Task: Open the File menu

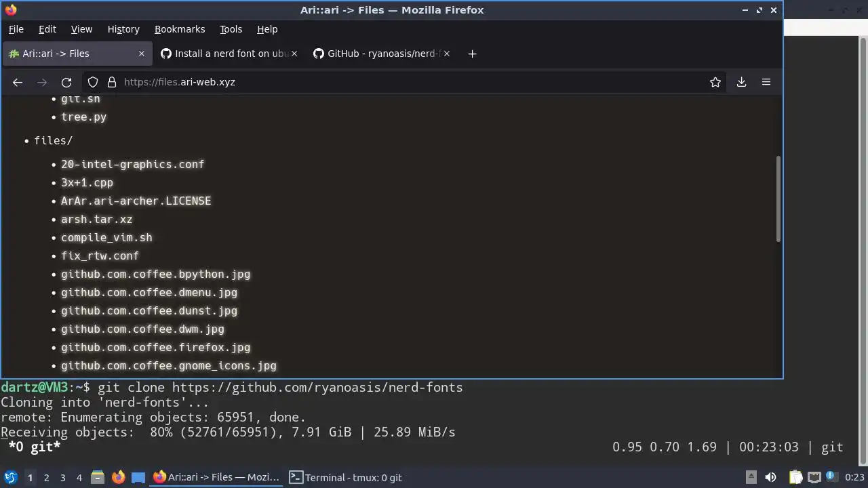Action: (16, 29)
